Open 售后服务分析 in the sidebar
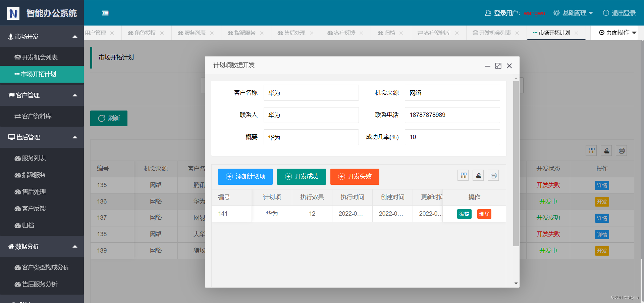 pyautogui.click(x=42, y=284)
